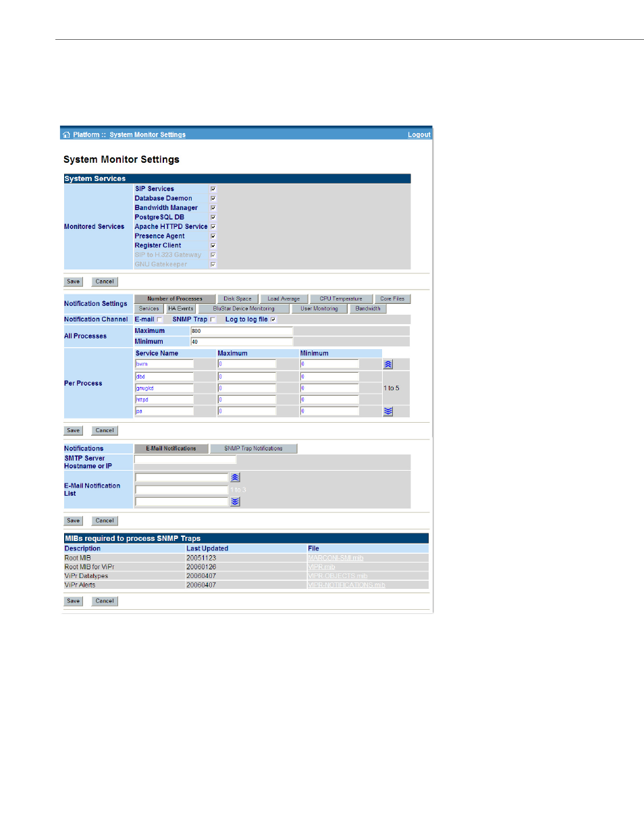The image size is (644, 834).
Task: Page down the Per Process list with the down arrows
Action: click(x=388, y=411)
